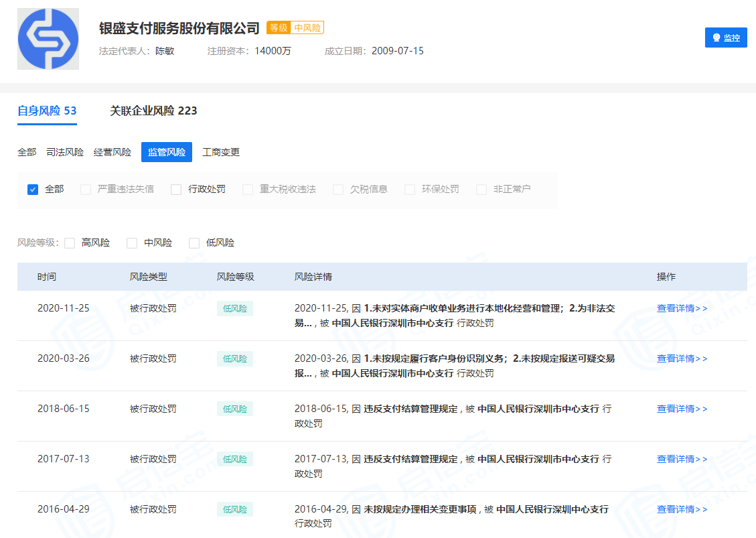The height and width of the screenshot is (538, 756).
Task: Click the 2018-06-15 date cell
Action: pos(64,409)
